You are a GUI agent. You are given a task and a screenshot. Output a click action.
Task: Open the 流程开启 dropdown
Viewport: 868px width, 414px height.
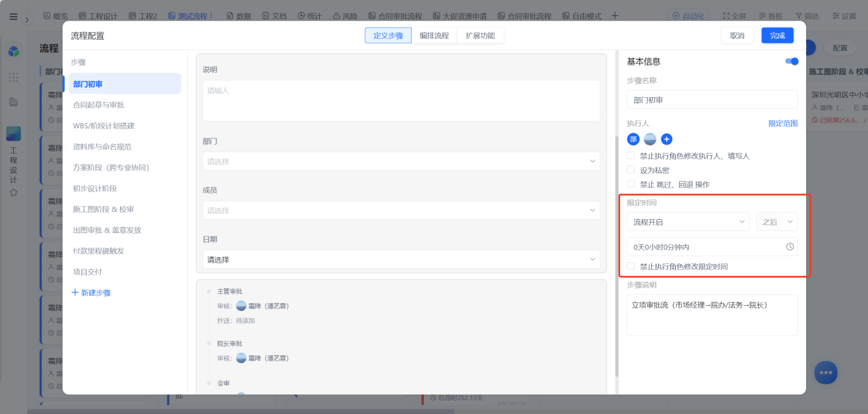click(x=689, y=222)
